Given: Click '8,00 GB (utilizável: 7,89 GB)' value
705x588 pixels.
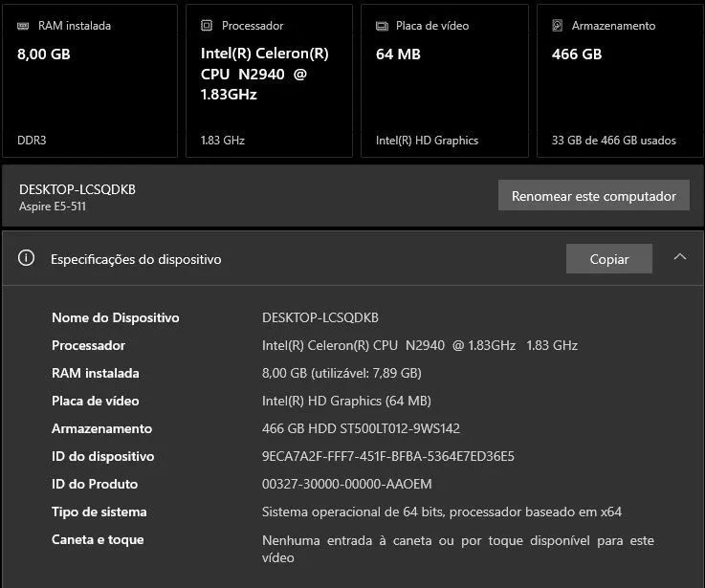Looking at the screenshot, I should coord(341,373).
